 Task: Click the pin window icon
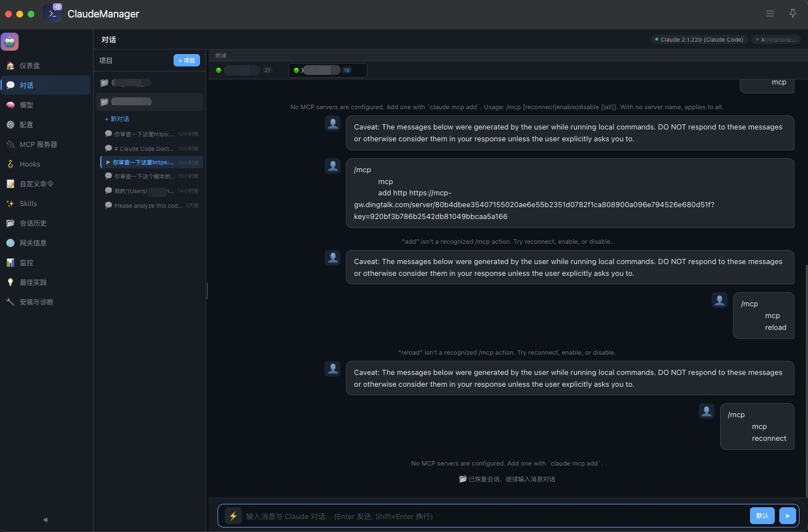point(793,14)
